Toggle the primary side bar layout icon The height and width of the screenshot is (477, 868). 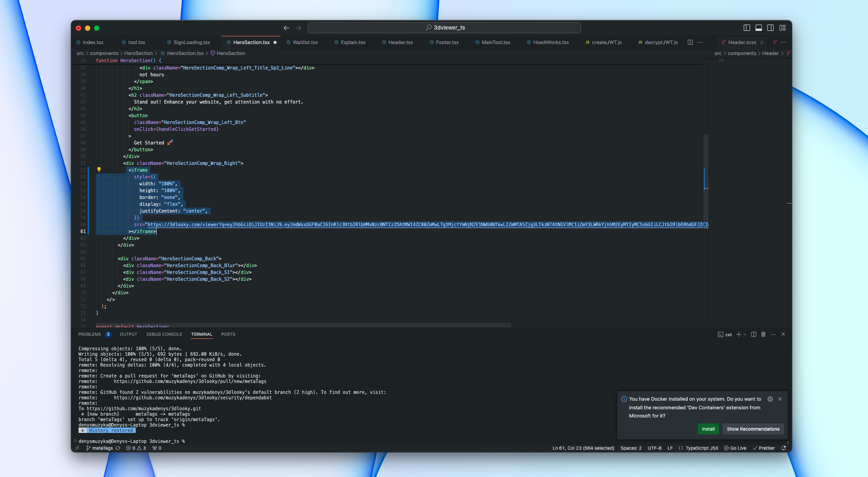(747, 28)
